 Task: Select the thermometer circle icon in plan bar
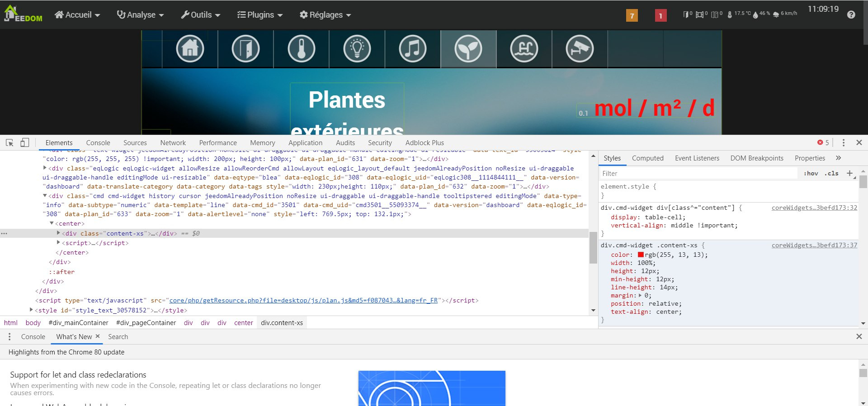click(x=301, y=48)
